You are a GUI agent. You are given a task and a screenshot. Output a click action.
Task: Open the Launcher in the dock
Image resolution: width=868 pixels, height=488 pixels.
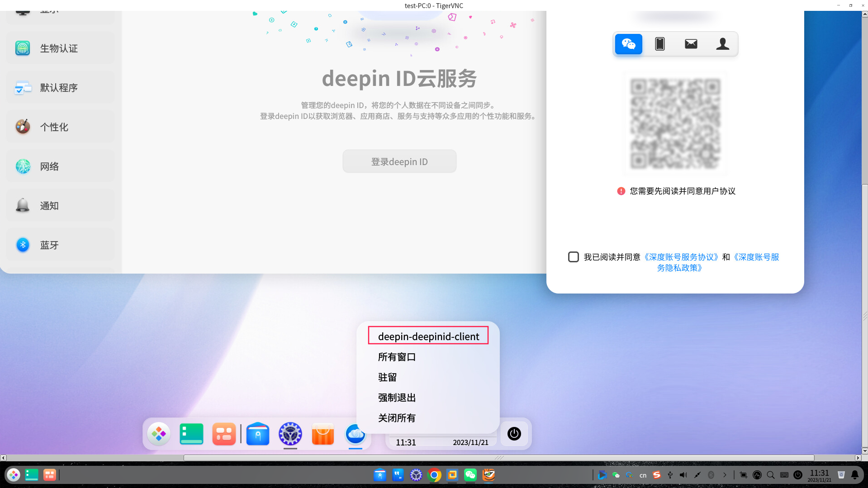coord(158,434)
